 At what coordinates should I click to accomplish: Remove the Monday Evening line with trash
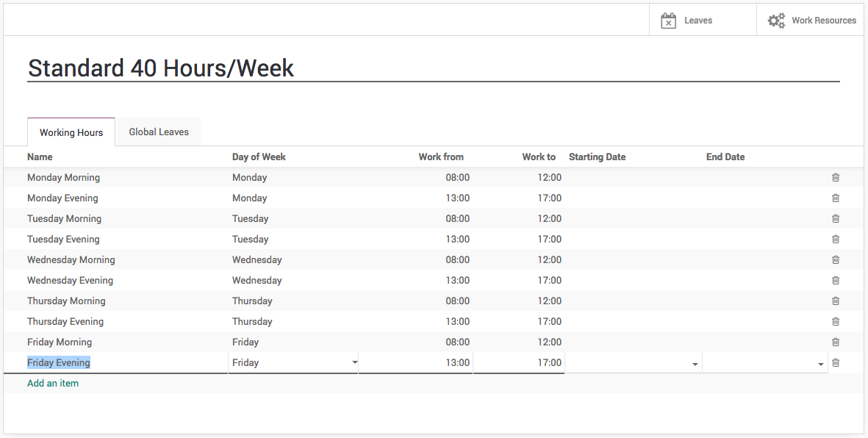[835, 198]
